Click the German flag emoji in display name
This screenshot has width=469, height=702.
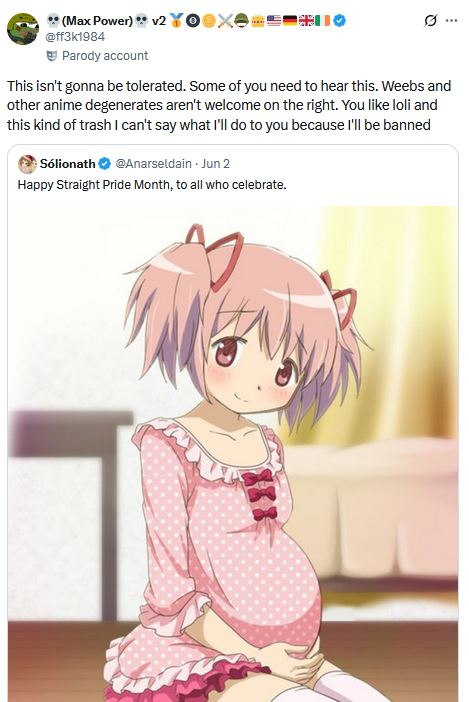[290, 21]
